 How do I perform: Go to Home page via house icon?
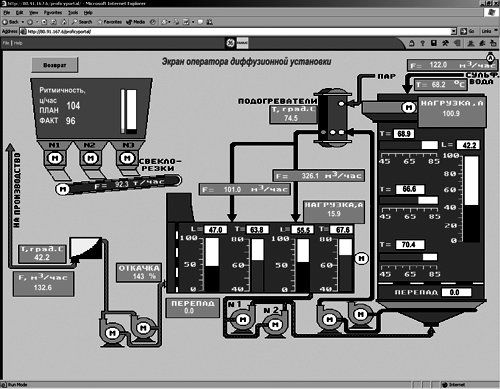coord(64,22)
